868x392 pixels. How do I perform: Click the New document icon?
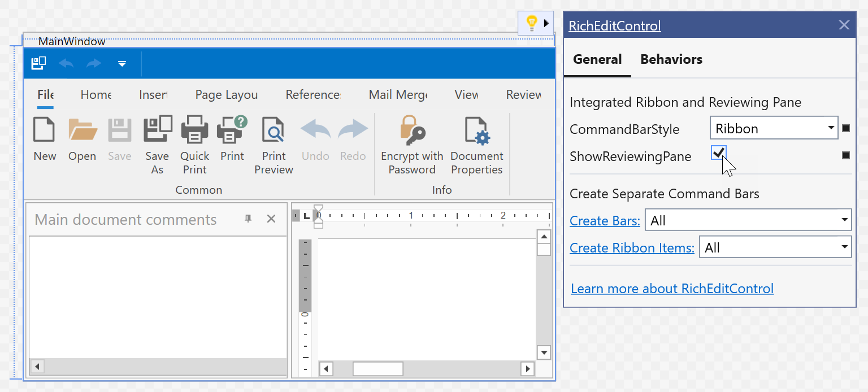click(44, 129)
